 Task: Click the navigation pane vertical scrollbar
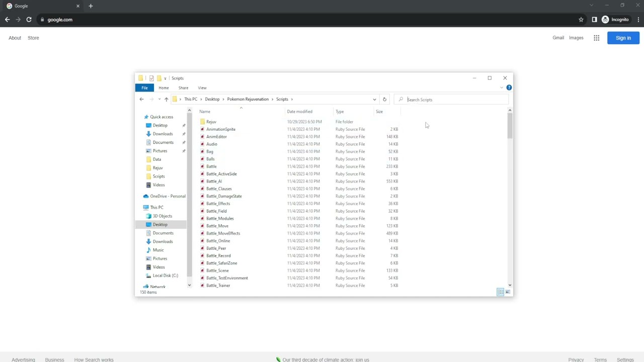[x=189, y=195]
